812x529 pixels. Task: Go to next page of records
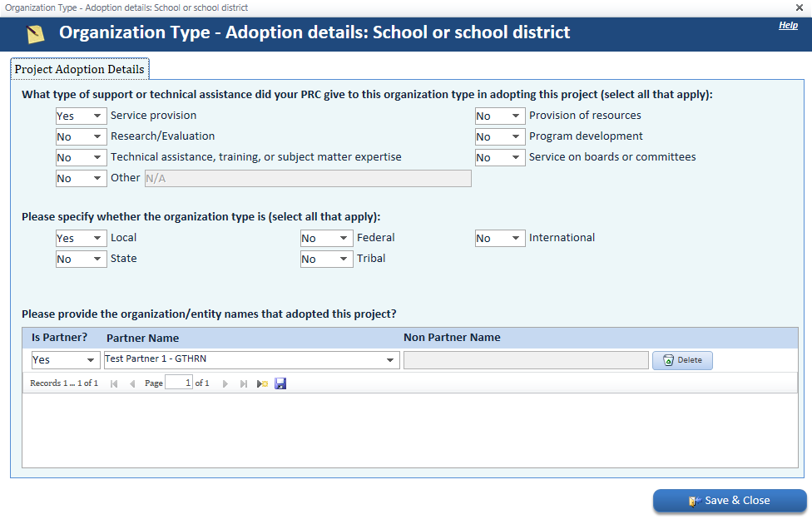click(x=225, y=383)
